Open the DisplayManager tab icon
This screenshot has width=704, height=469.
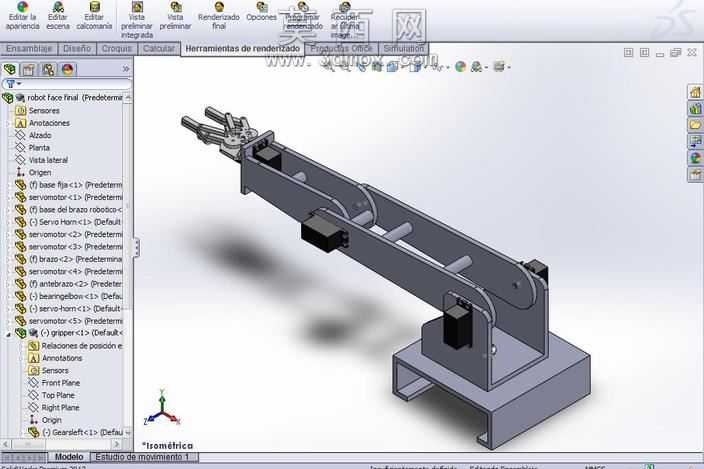(67, 70)
